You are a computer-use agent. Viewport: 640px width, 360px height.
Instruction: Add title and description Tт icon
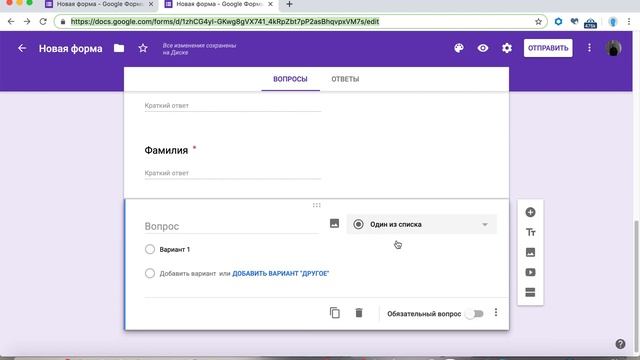point(530,232)
